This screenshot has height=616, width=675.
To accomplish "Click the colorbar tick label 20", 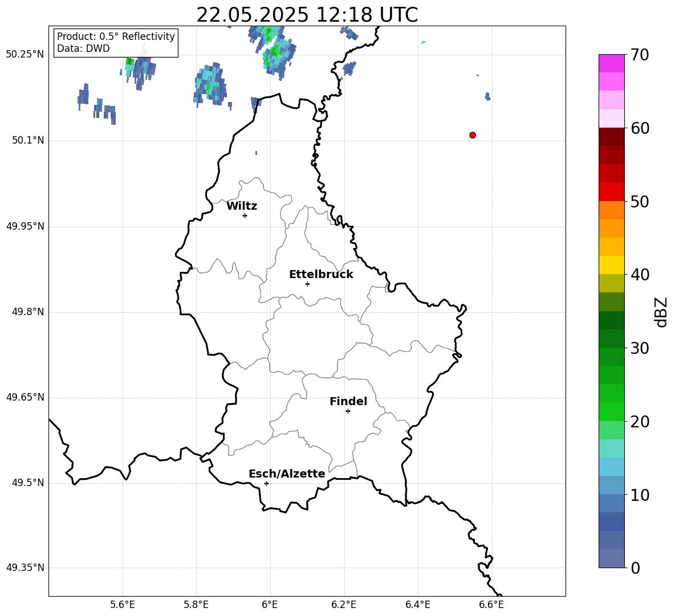I will tap(640, 422).
